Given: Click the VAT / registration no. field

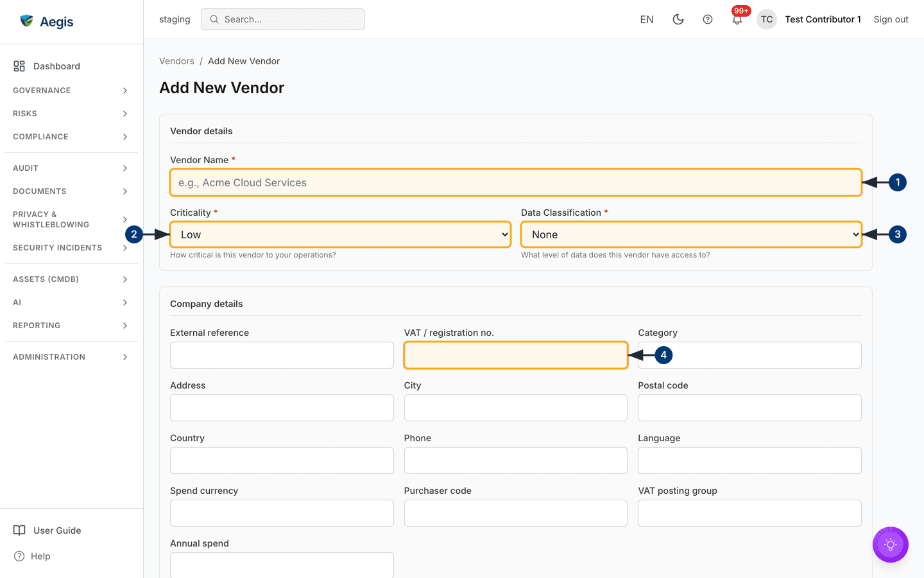Looking at the screenshot, I should (x=516, y=355).
